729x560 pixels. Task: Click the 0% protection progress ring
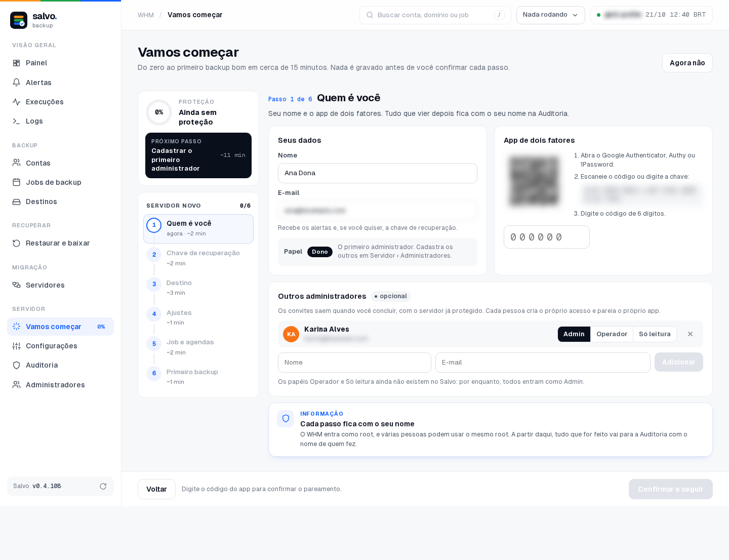click(x=159, y=112)
